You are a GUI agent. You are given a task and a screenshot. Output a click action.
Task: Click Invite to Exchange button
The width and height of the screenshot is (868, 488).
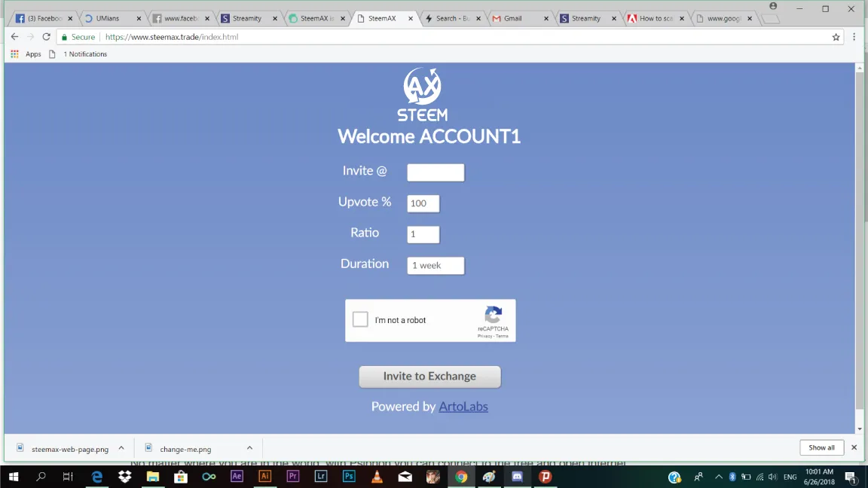[x=429, y=377]
